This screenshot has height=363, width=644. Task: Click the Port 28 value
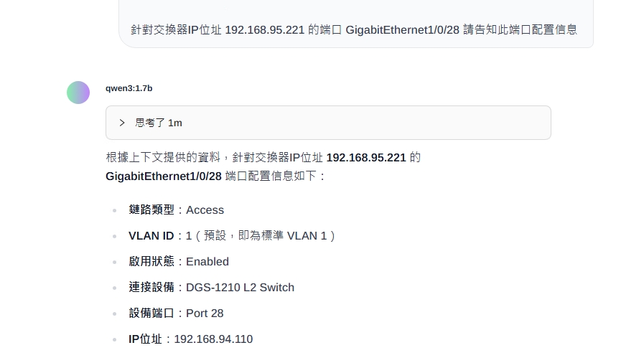point(205,313)
